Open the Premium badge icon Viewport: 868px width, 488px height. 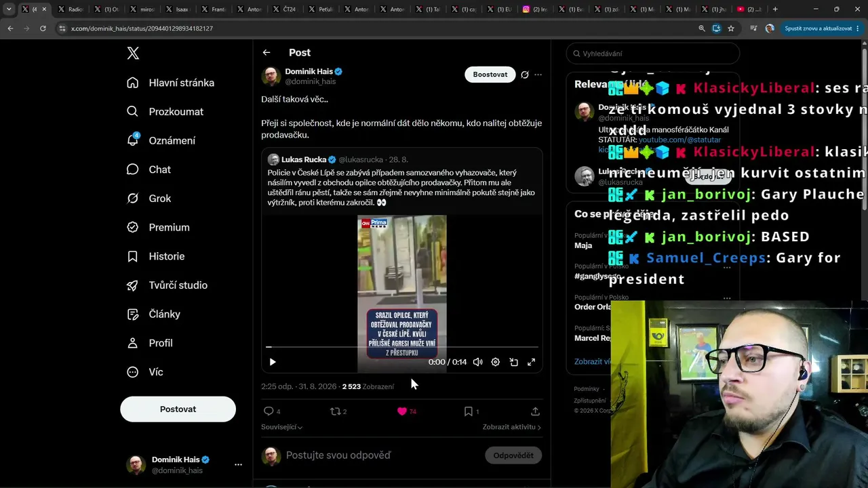coord(133,228)
